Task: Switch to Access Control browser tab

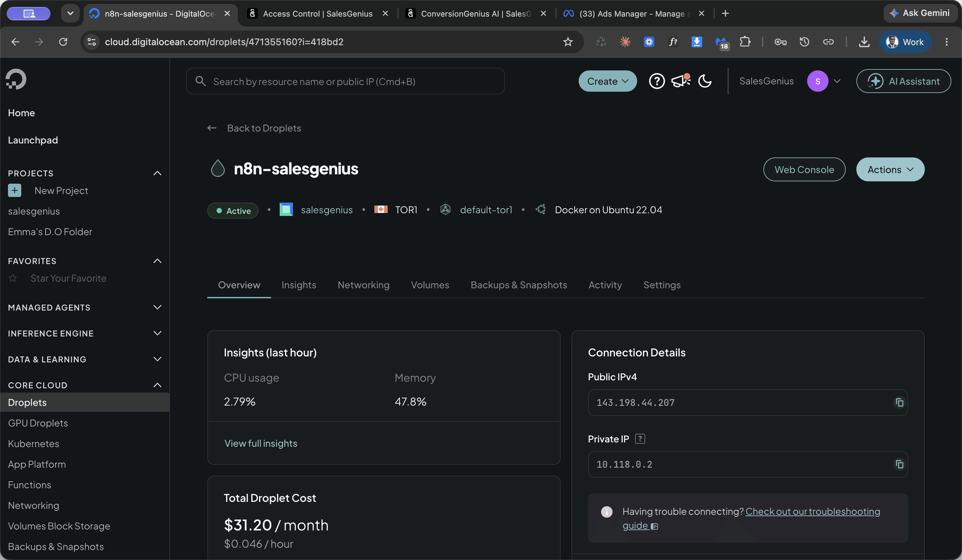Action: pos(317,14)
